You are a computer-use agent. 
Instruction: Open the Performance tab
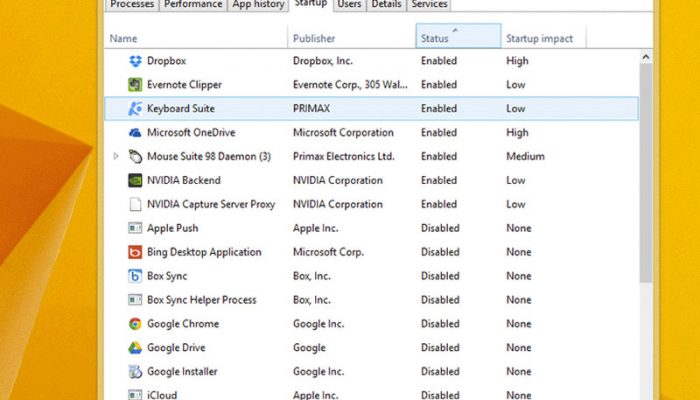193,4
